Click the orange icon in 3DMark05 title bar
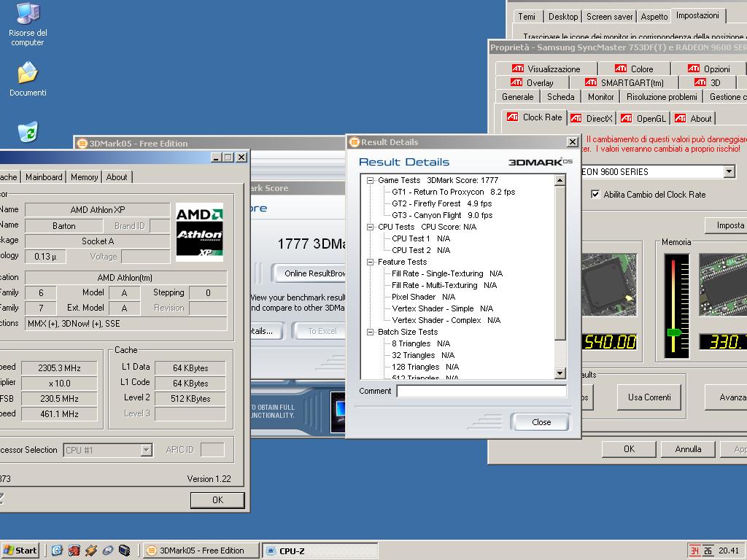The image size is (747, 560). pyautogui.click(x=82, y=144)
